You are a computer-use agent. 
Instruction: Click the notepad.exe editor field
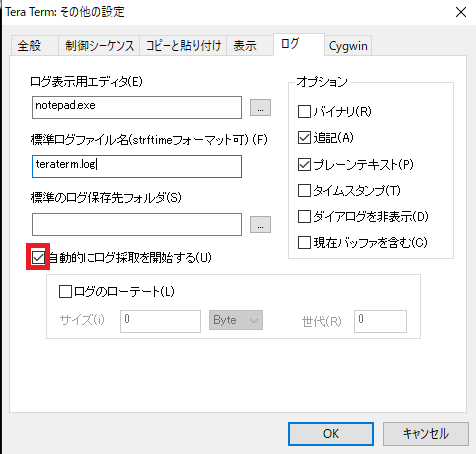click(137, 107)
